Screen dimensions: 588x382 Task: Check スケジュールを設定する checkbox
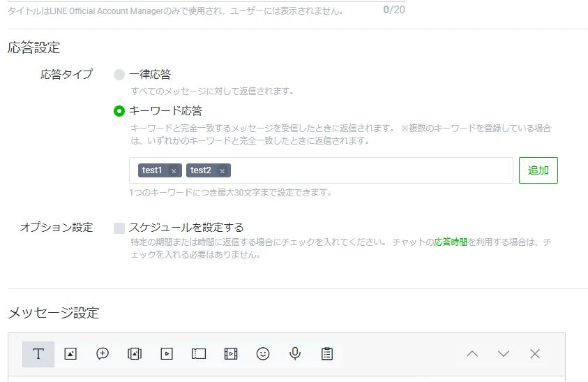[x=119, y=228]
